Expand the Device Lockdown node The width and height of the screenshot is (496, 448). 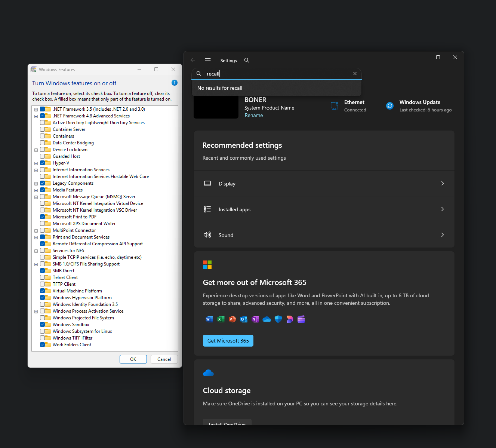click(36, 150)
